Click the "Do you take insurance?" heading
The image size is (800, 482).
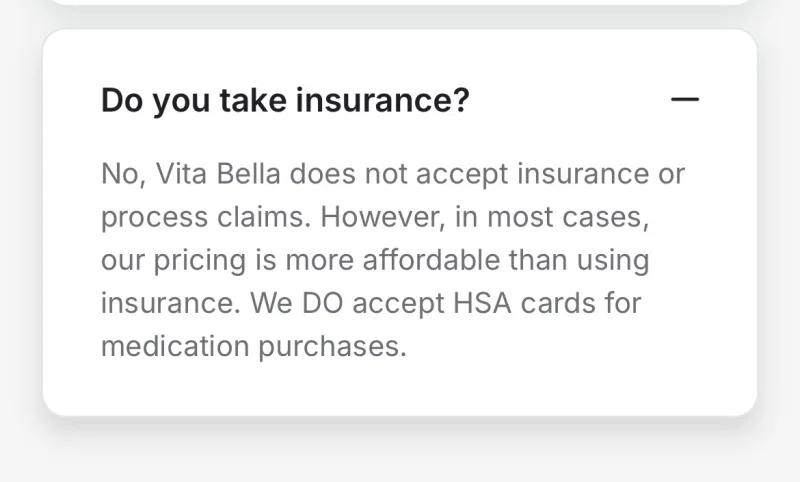285,100
